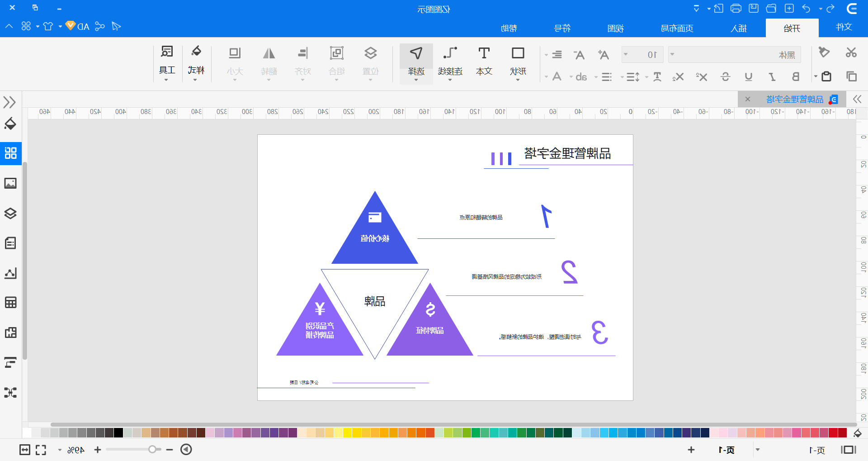This screenshot has width=868, height=461.
Task: Select the 文本 text tool
Action: click(484, 62)
